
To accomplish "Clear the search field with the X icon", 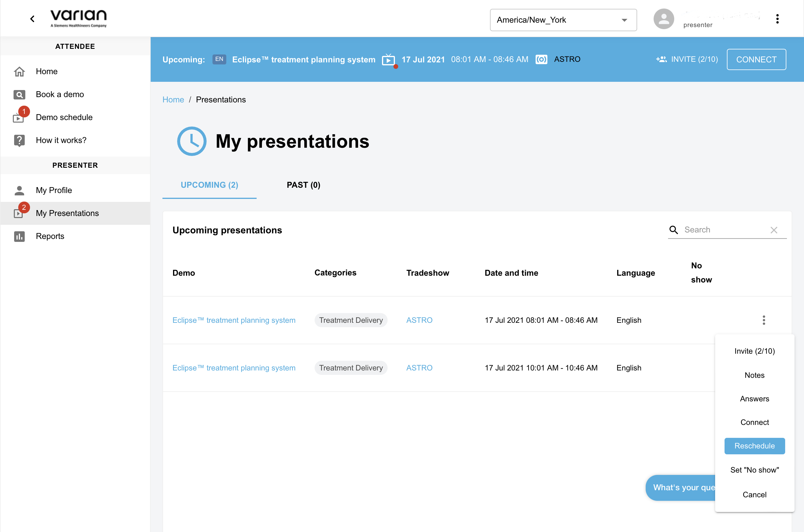I will click(x=773, y=230).
